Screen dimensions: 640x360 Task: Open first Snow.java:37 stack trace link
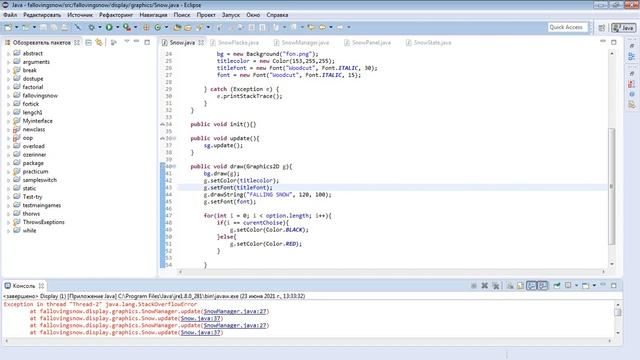click(x=200, y=318)
